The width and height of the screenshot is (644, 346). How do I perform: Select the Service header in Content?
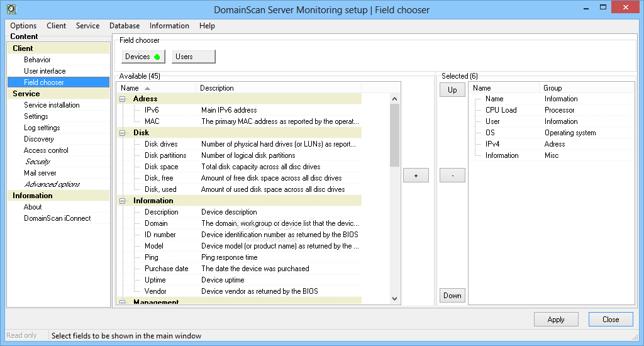pyautogui.click(x=58, y=93)
